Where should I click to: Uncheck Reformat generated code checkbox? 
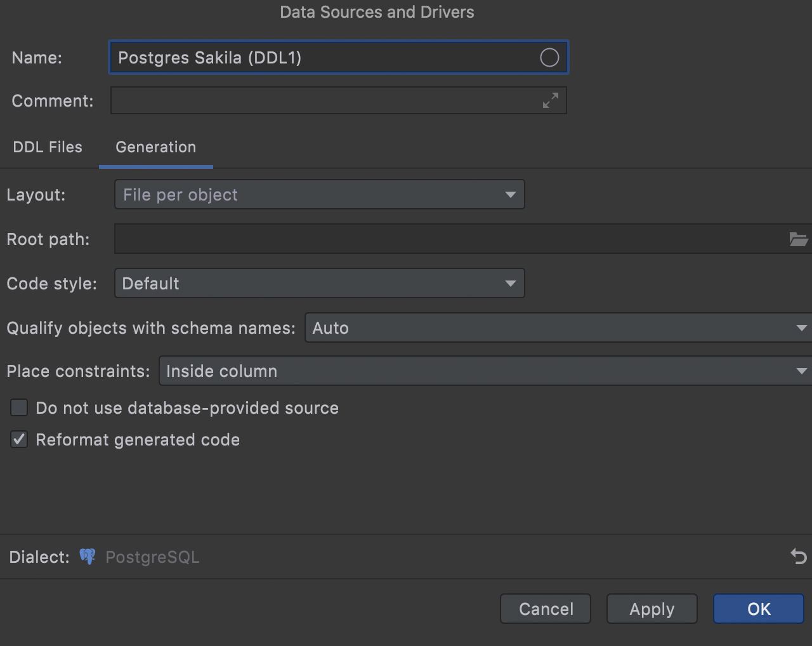tap(19, 439)
